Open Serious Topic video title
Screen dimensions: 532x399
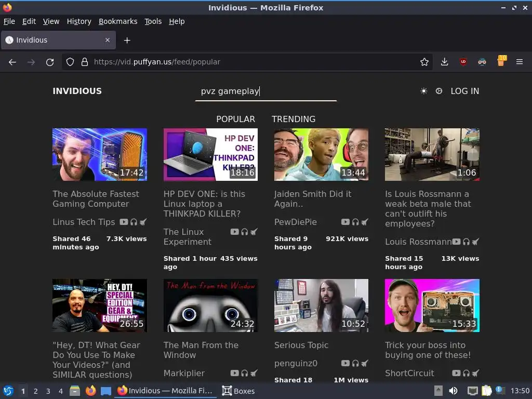[x=301, y=345]
